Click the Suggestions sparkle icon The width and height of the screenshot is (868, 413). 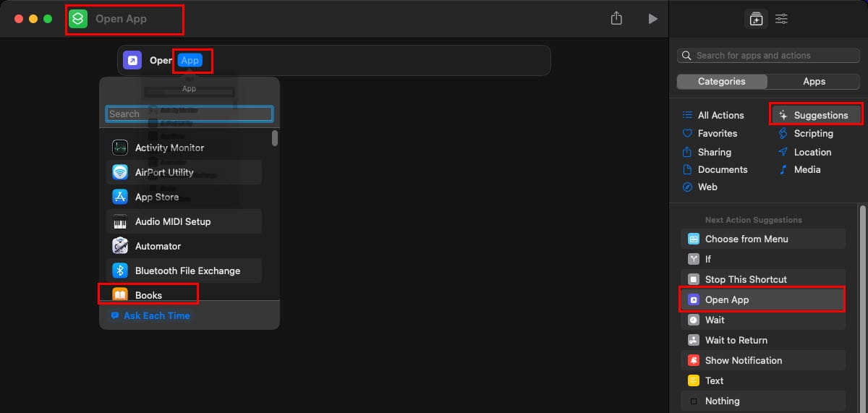(783, 115)
